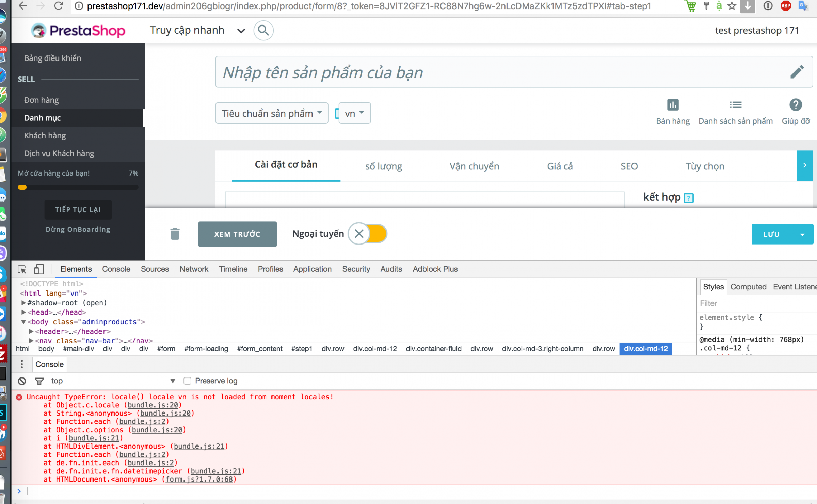This screenshot has height=504, width=817.
Task: Toggle the Ngoại tuyến online switch
Action: click(x=368, y=234)
